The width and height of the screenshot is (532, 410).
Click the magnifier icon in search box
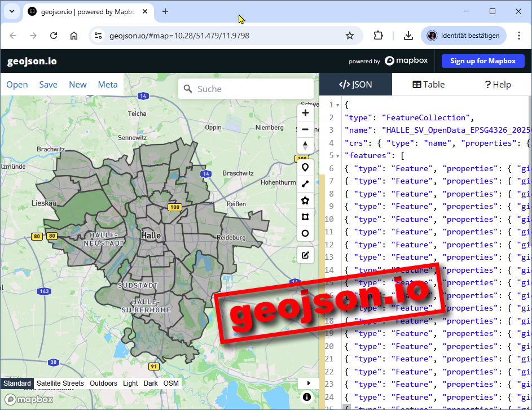tap(188, 89)
